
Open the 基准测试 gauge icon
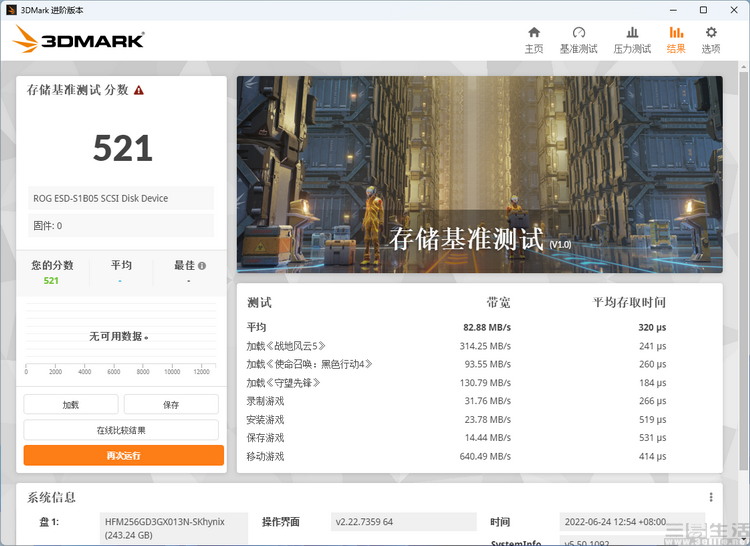(579, 33)
